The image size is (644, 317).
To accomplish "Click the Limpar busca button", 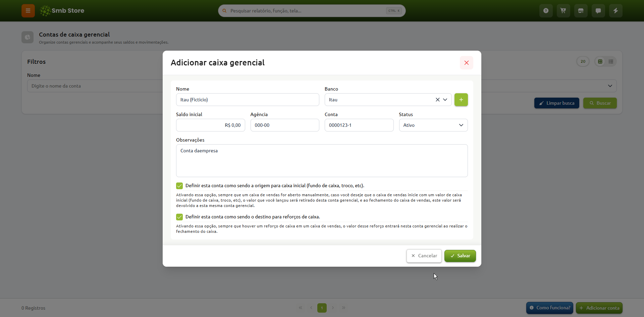I will 557,103.
